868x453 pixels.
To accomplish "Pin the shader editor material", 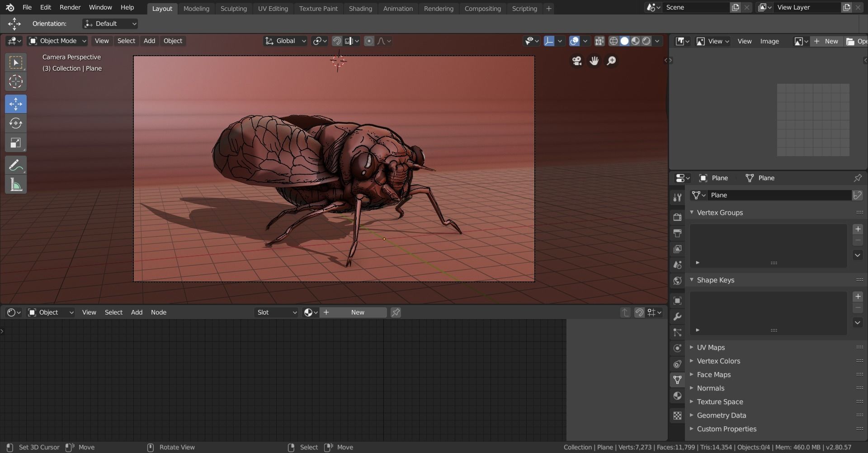I will point(396,312).
